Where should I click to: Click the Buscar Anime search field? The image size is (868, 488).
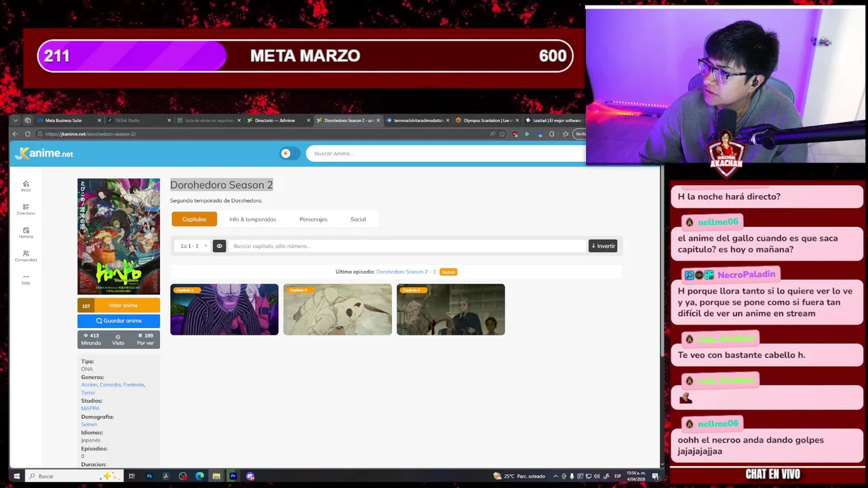446,153
